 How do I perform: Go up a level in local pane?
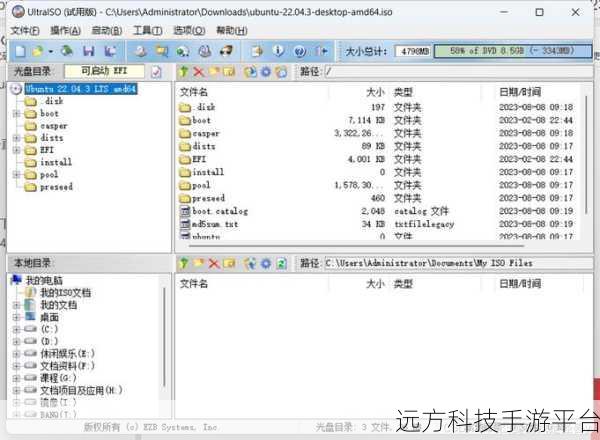pyautogui.click(x=184, y=263)
